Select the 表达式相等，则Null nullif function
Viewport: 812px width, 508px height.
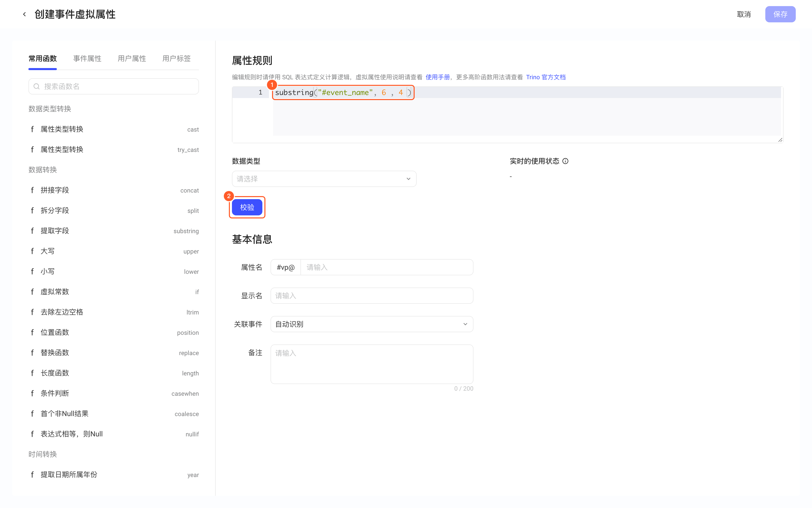coord(114,434)
